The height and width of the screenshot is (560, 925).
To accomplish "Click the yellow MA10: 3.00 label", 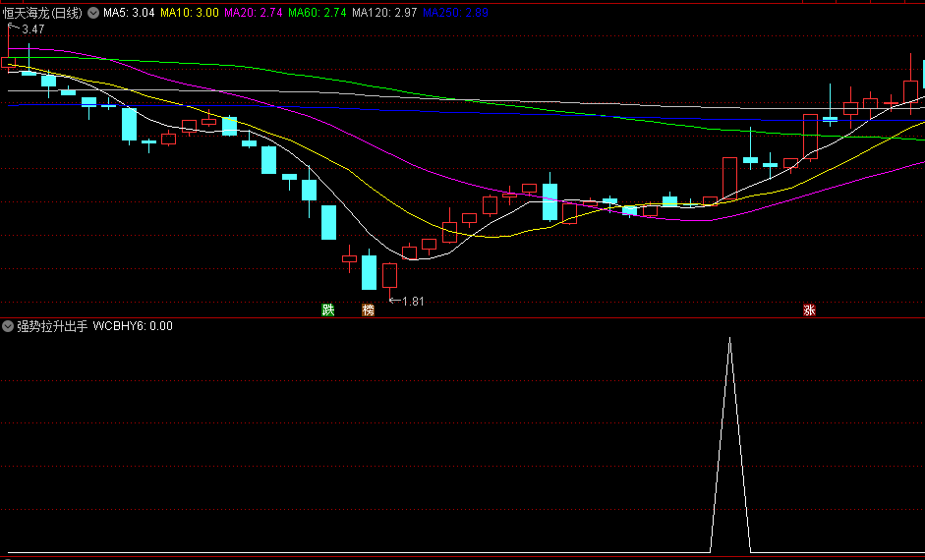I will pos(190,13).
